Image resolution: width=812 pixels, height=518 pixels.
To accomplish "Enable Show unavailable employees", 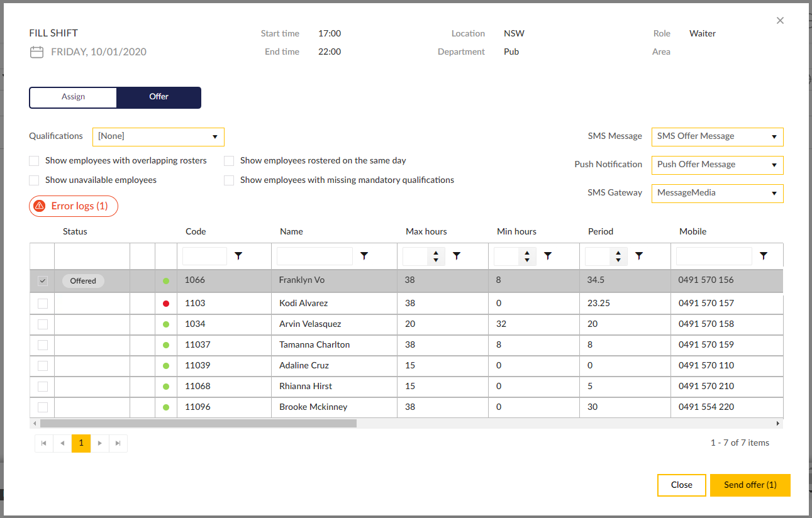I will click(34, 180).
